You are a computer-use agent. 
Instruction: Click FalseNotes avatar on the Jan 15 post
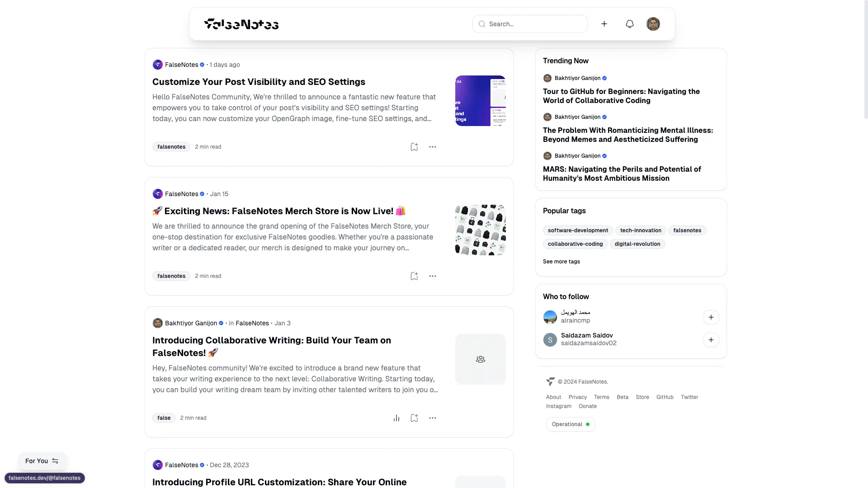(158, 194)
